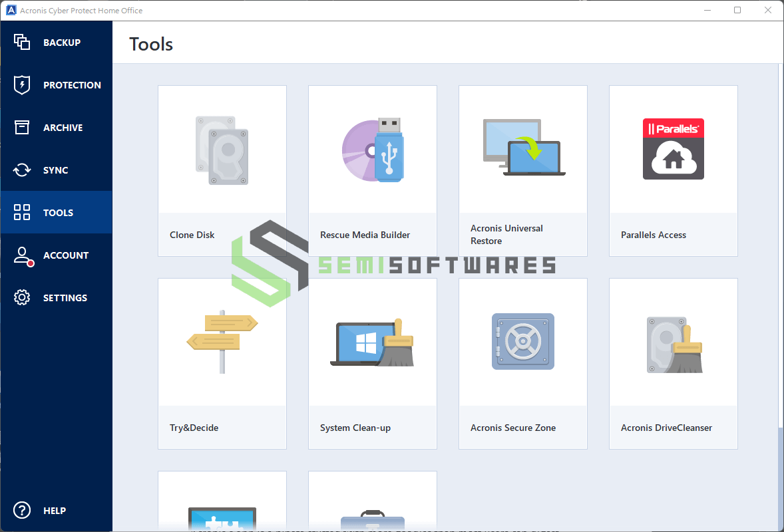Open Acronis Universal Restore computers icon
784x532 pixels.
524,148
